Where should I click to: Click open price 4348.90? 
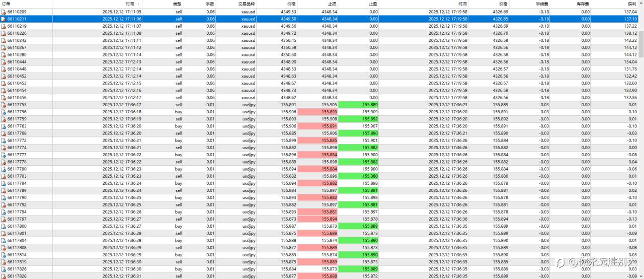coord(288,62)
